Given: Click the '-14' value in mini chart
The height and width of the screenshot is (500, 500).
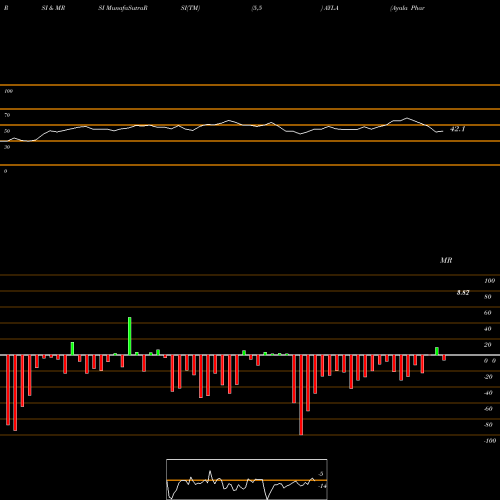Looking at the screenshot, I should pyautogui.click(x=322, y=486).
